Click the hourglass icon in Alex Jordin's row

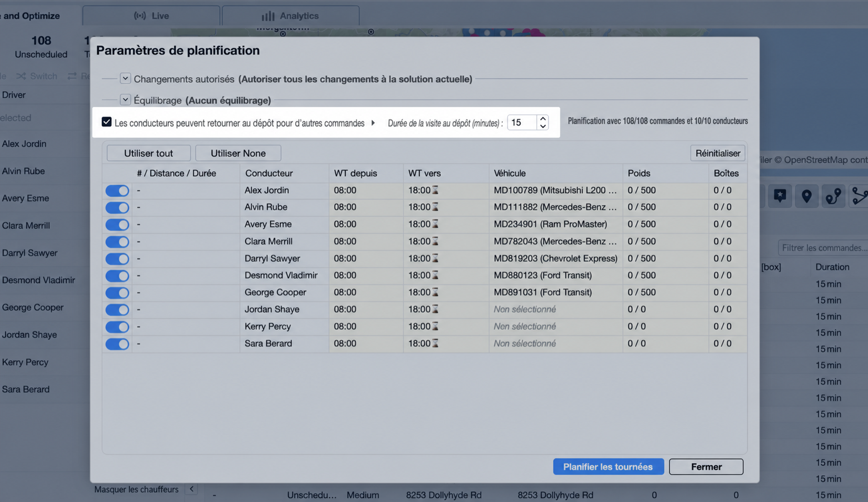(435, 190)
